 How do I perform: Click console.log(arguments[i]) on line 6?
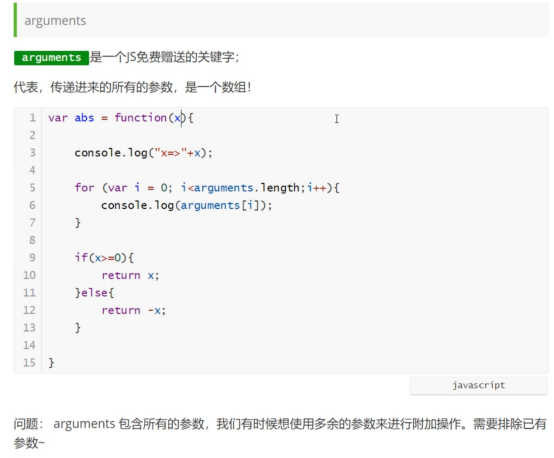tap(186, 205)
